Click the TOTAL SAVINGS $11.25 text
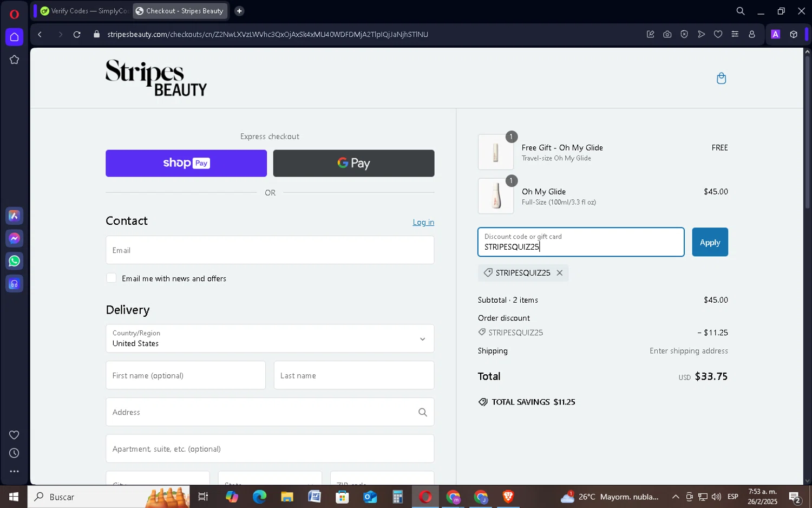The height and width of the screenshot is (508, 812). coord(533,402)
